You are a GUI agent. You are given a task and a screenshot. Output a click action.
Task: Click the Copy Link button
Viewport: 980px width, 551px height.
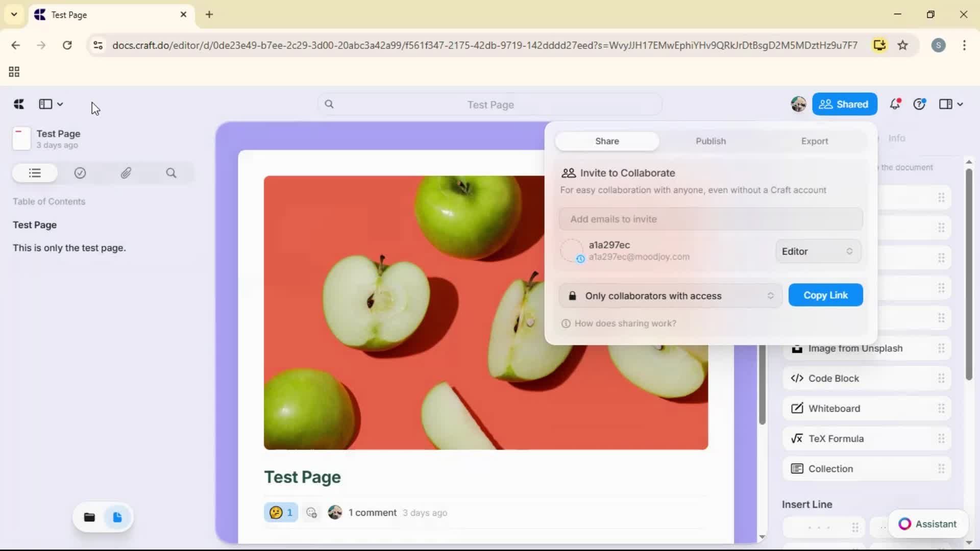[825, 295]
